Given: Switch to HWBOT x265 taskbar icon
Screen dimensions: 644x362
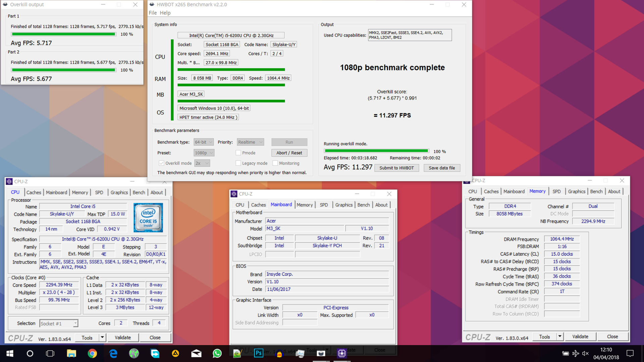Looking at the screenshot, I should 321,353.
